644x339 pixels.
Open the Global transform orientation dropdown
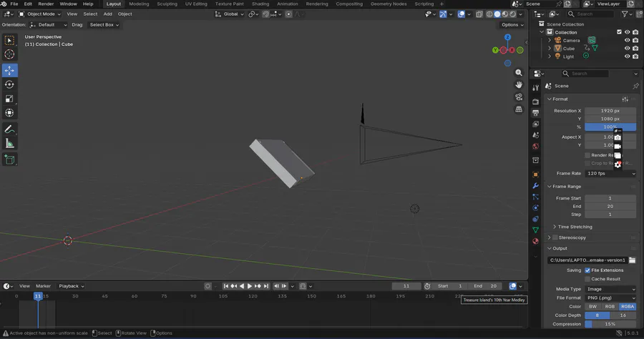pyautogui.click(x=229, y=14)
